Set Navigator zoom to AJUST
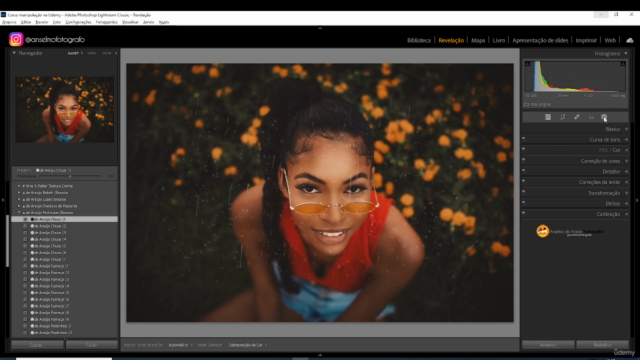 [73, 53]
